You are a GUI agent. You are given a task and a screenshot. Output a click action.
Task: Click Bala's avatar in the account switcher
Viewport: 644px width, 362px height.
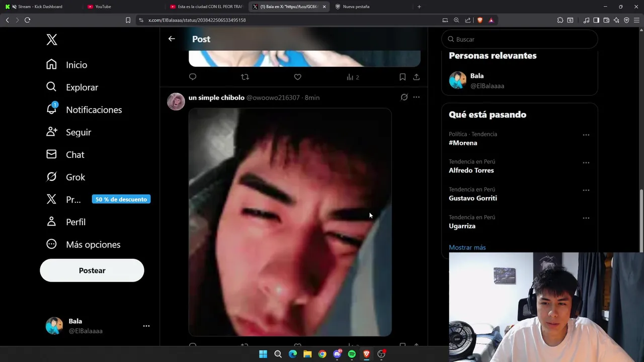pyautogui.click(x=54, y=326)
